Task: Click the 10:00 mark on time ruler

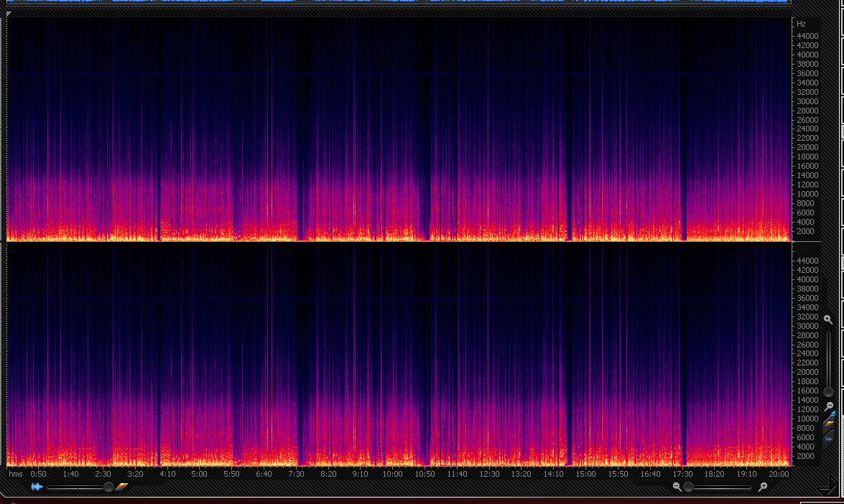Action: tap(392, 474)
